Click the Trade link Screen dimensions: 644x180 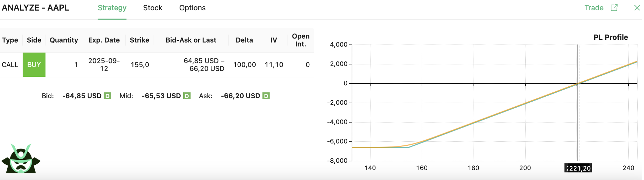594,8
